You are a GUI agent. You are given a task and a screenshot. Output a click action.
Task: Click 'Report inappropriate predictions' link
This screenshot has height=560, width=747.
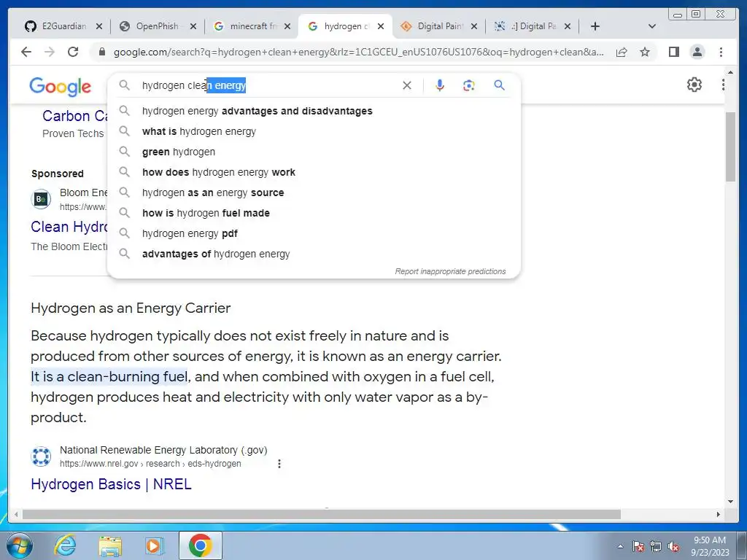450,271
